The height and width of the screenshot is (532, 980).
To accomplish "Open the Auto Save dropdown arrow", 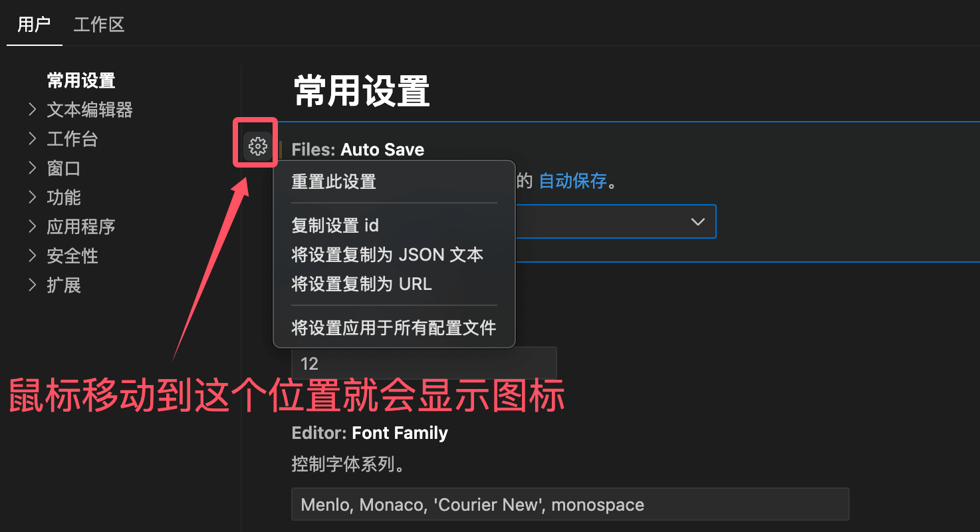I will click(697, 221).
